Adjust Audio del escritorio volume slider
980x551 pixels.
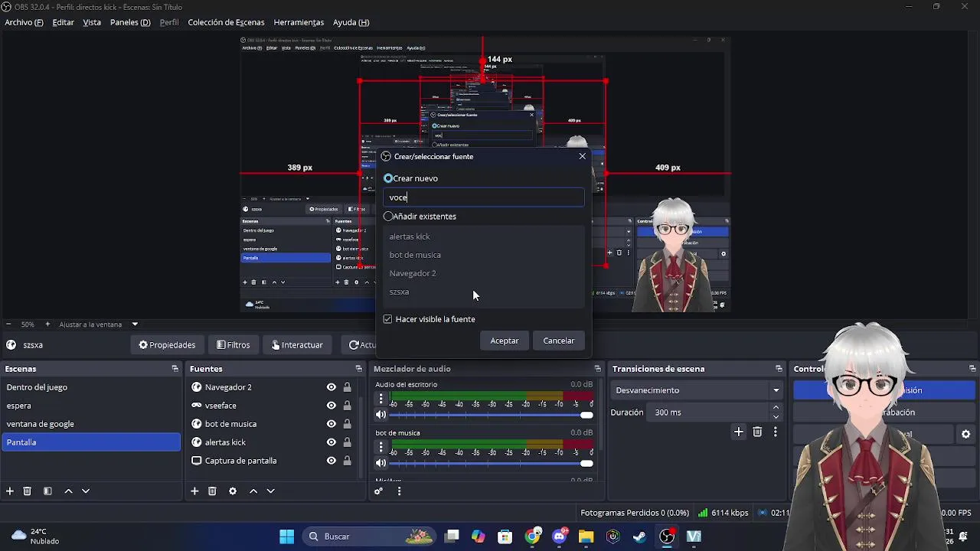tap(491, 415)
